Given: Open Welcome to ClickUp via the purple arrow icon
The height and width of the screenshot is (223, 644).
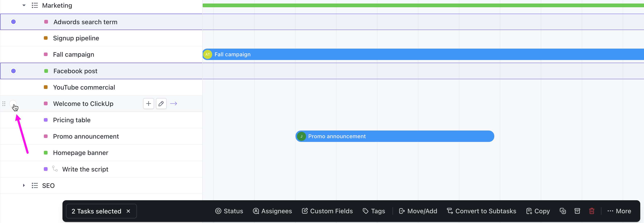Looking at the screenshot, I should 173,103.
